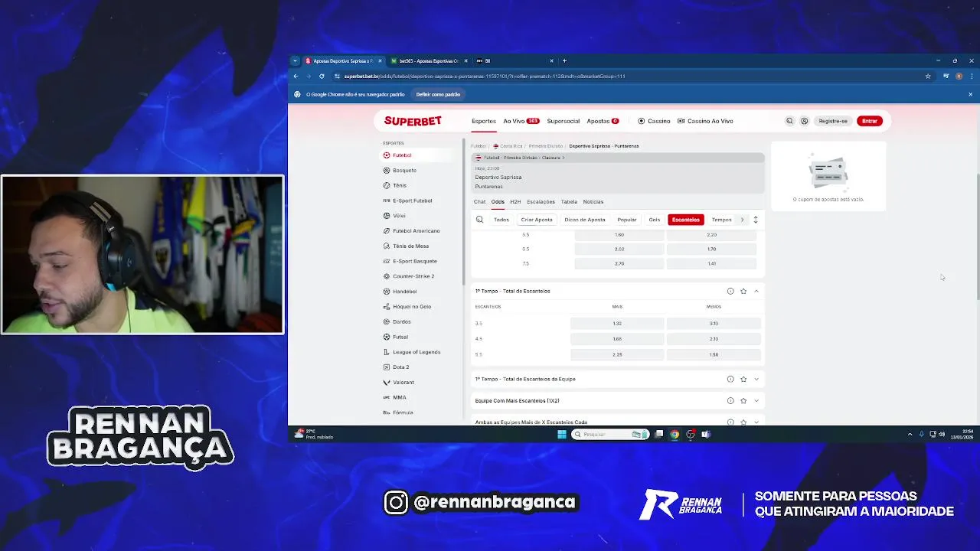The image size is (980, 551).
Task: Open the Futebol sport in sidebar
Action: coord(402,155)
